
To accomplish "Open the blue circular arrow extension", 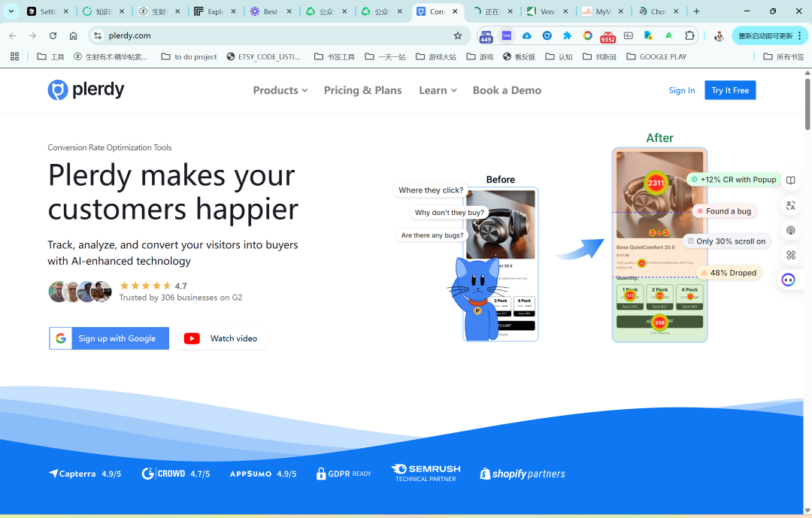I will pos(547,36).
